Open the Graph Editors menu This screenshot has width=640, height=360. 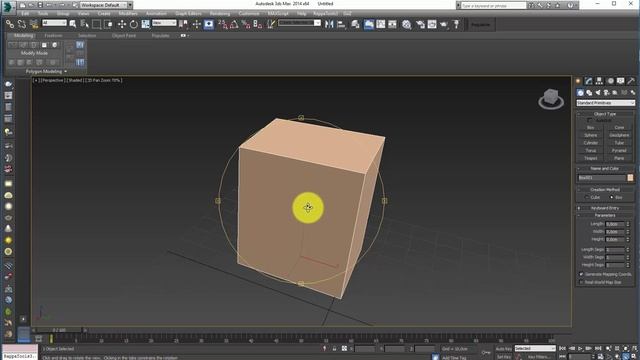point(188,13)
